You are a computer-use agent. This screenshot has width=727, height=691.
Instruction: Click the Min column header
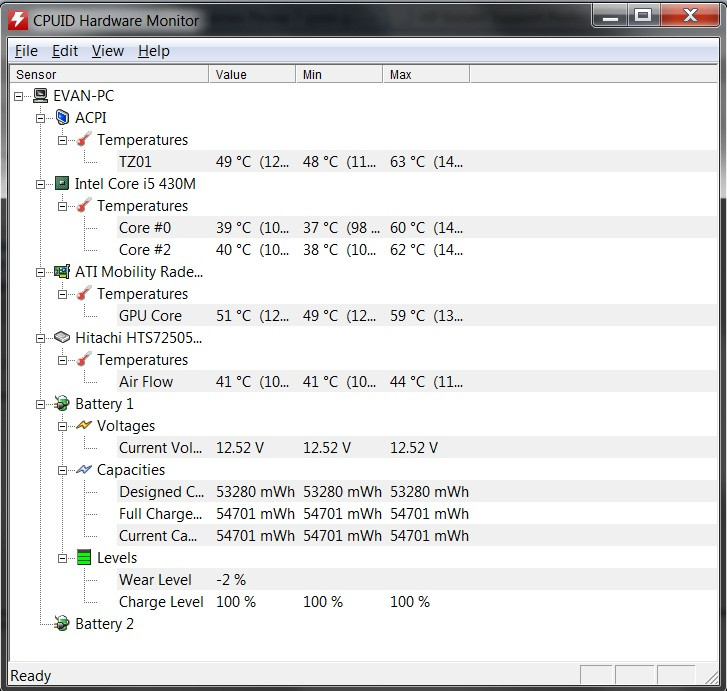tap(339, 74)
